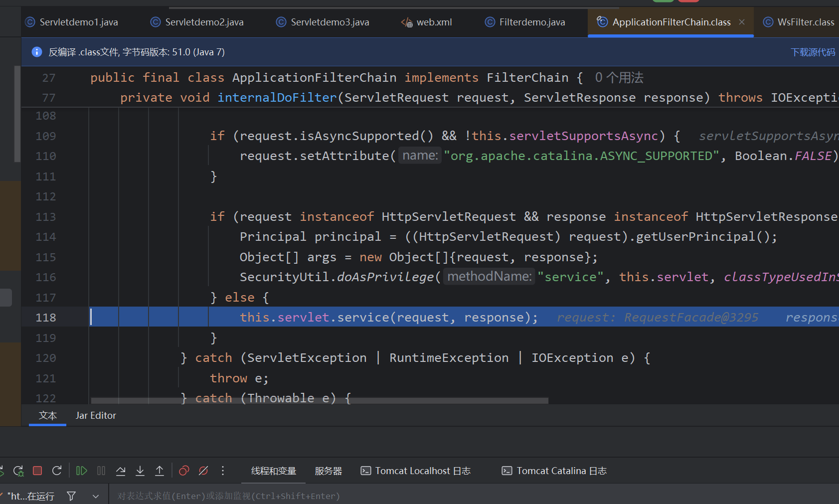Open the Jar Editor bottom tab
The height and width of the screenshot is (504, 839).
click(x=96, y=415)
